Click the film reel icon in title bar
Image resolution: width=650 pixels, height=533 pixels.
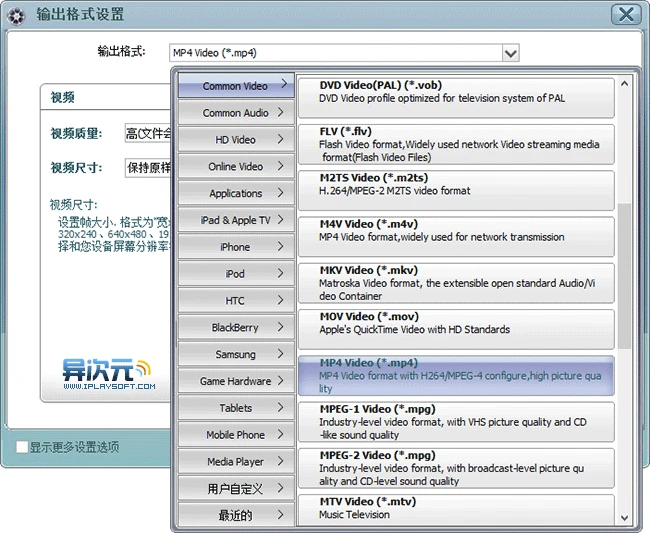15,14
